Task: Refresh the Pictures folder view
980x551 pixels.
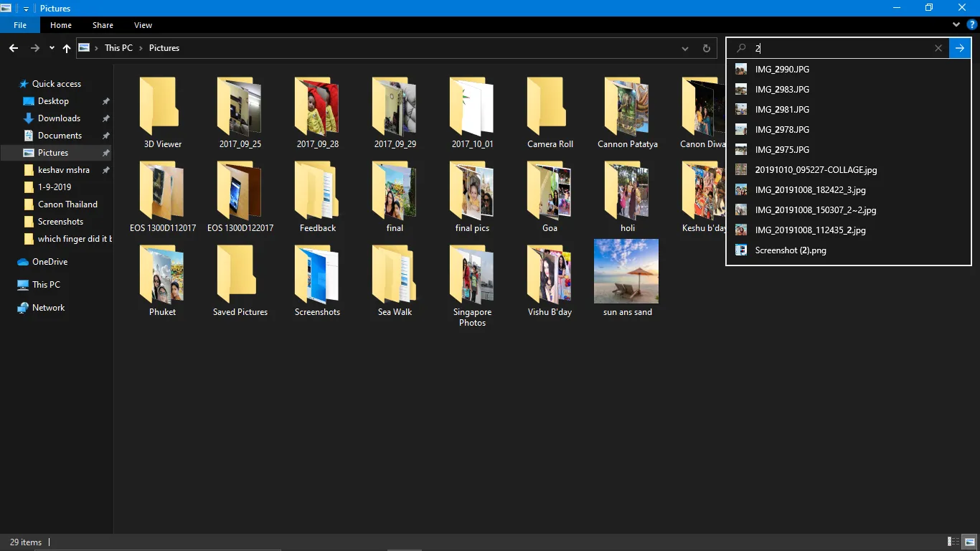Action: [x=707, y=48]
